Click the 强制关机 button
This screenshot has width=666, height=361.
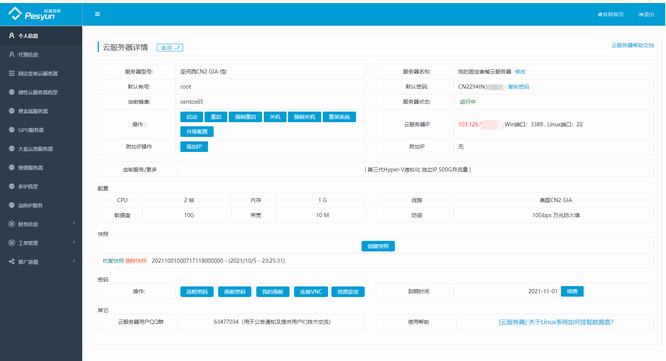coord(305,117)
